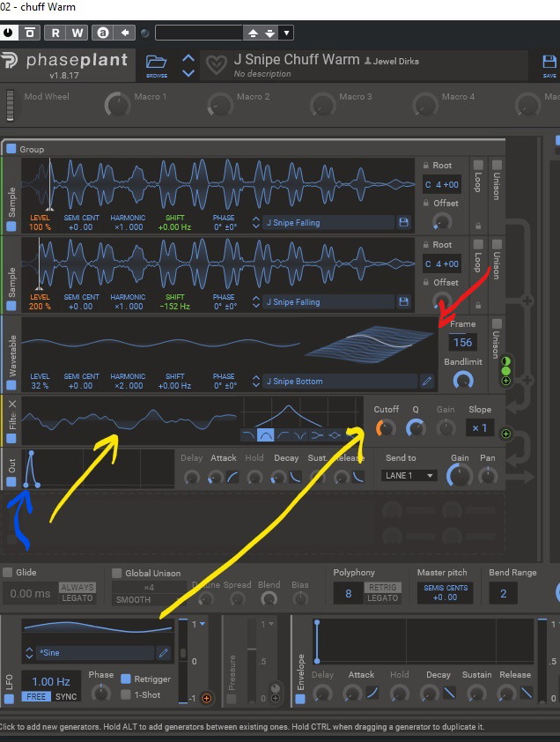Adjust the Envelope Decay curve shape icon
The image size is (560, 742).
coord(449,694)
